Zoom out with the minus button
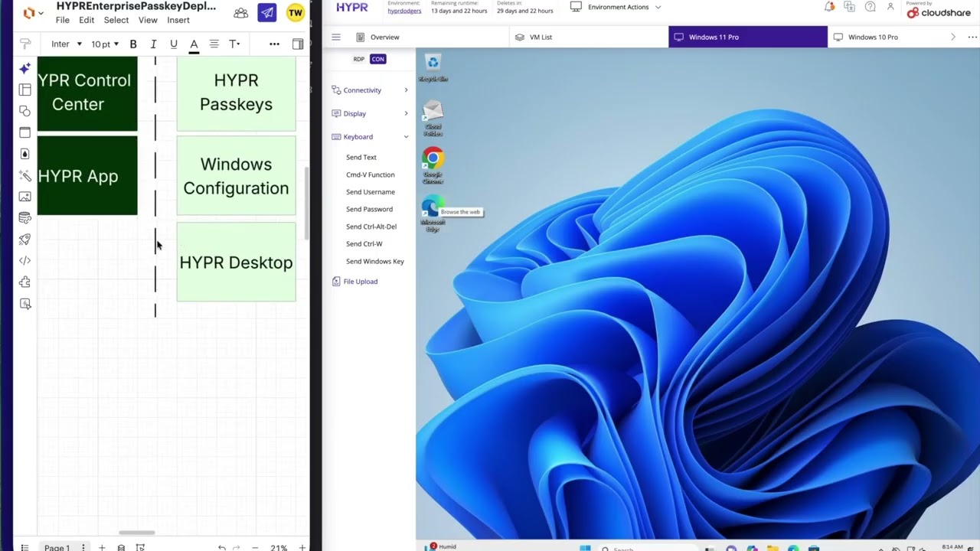 coord(255,548)
